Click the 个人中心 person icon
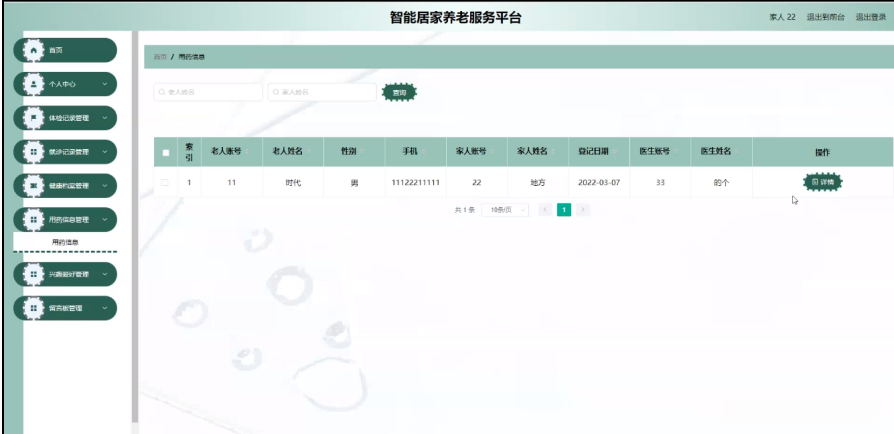This screenshot has width=894, height=434. click(34, 84)
